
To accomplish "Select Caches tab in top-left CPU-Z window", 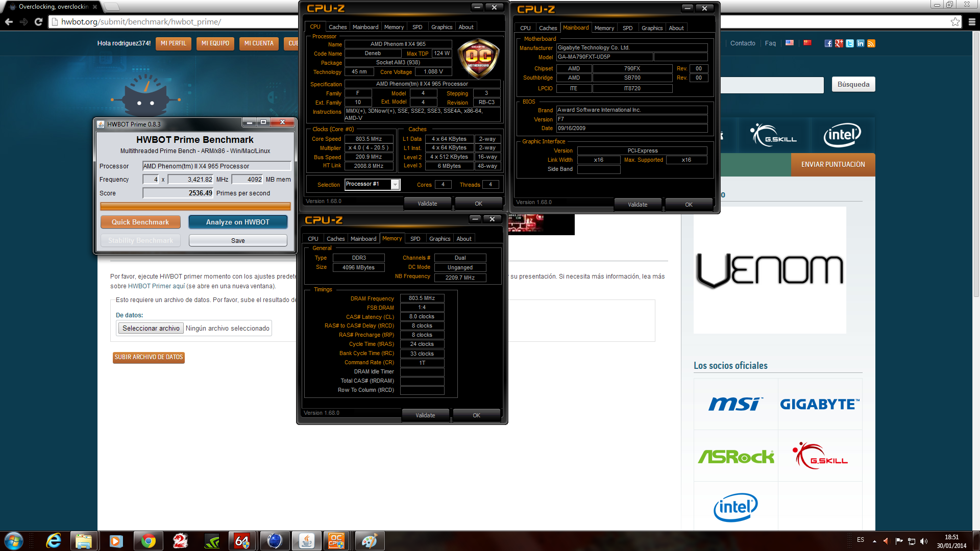I will click(x=337, y=27).
